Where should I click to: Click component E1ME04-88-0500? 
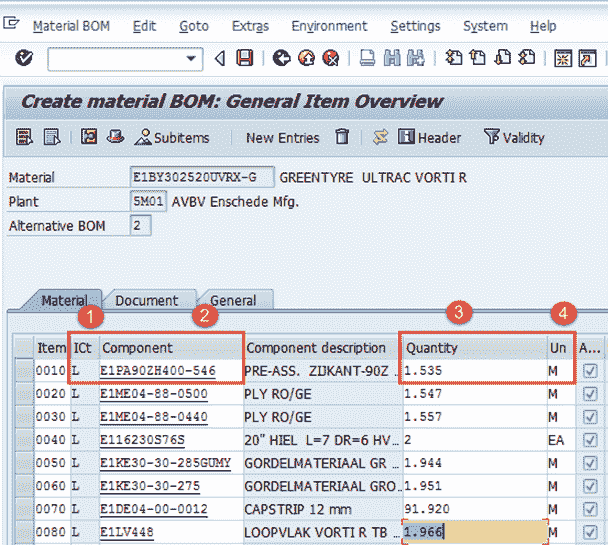[154, 394]
